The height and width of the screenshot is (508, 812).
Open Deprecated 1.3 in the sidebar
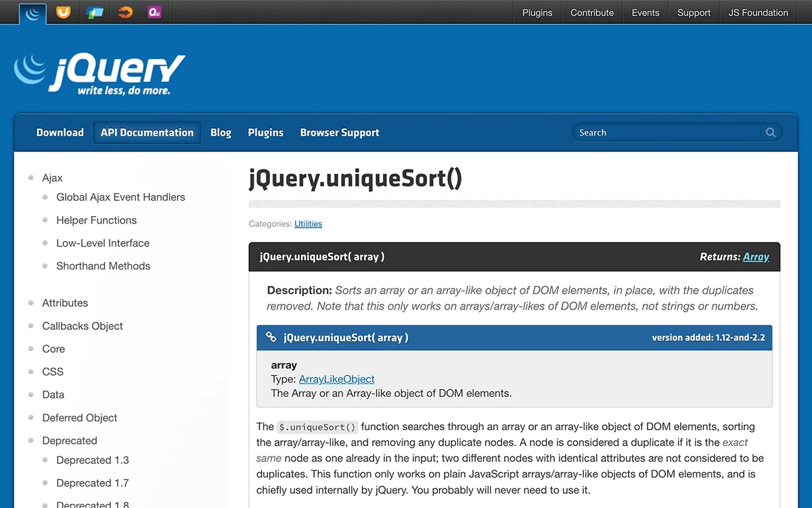pos(93,460)
